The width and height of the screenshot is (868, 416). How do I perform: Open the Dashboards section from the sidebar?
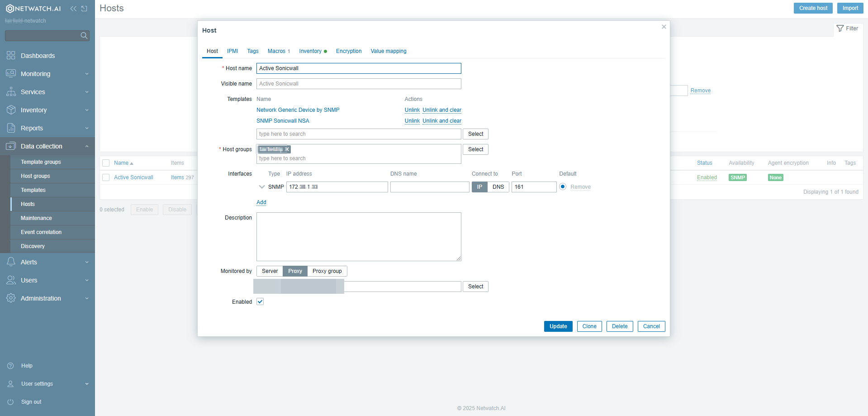(11, 55)
